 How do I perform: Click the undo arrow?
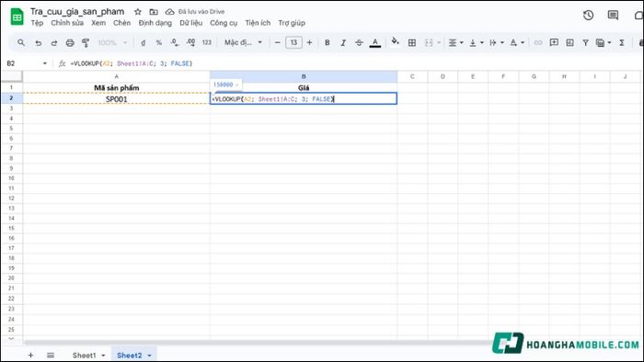[x=39, y=42]
